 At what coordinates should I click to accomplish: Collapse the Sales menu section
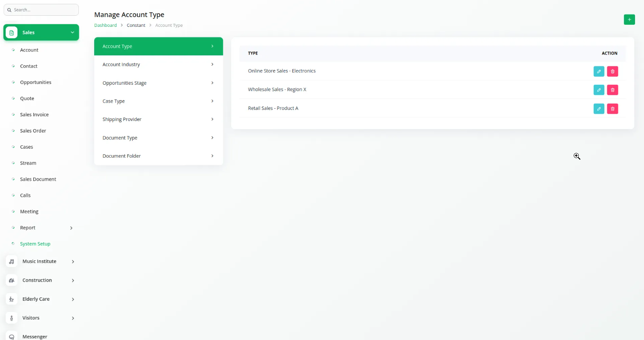coord(72,32)
